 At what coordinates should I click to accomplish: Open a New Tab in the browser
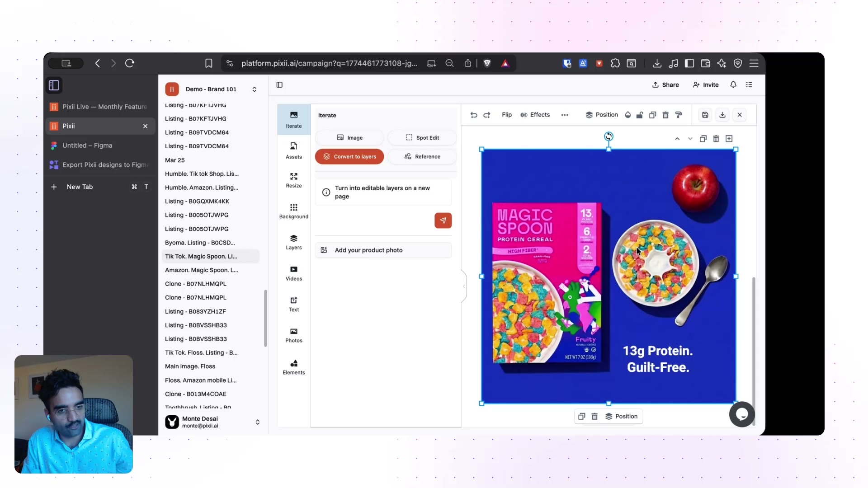(x=100, y=187)
